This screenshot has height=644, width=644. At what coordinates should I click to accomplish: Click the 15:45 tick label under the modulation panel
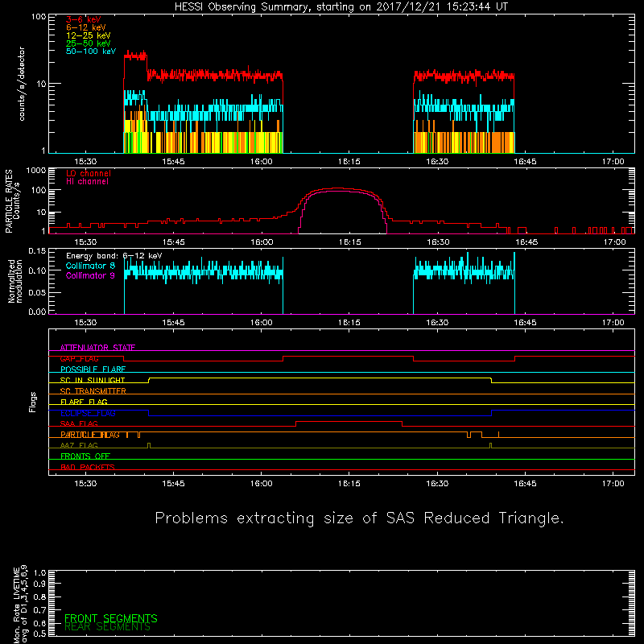(173, 323)
